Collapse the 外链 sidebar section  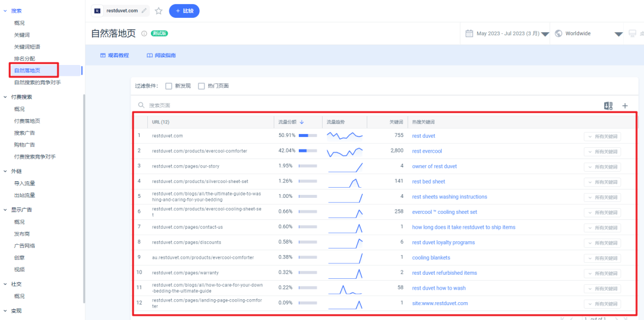pos(5,172)
